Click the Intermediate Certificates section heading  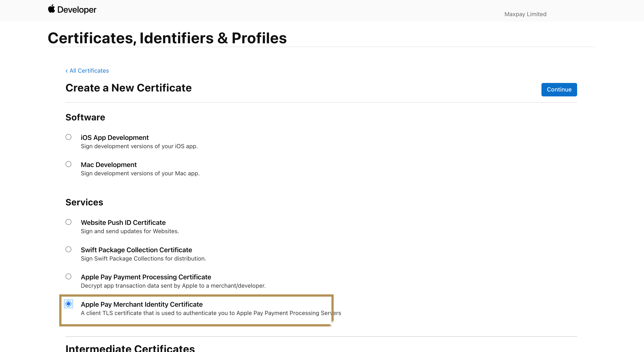click(x=130, y=348)
